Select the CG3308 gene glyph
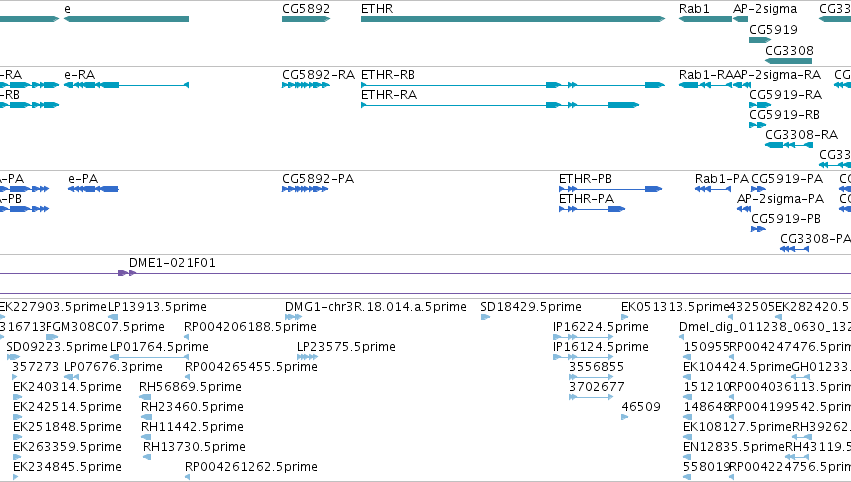The height and width of the screenshot is (482, 851). 789,61
